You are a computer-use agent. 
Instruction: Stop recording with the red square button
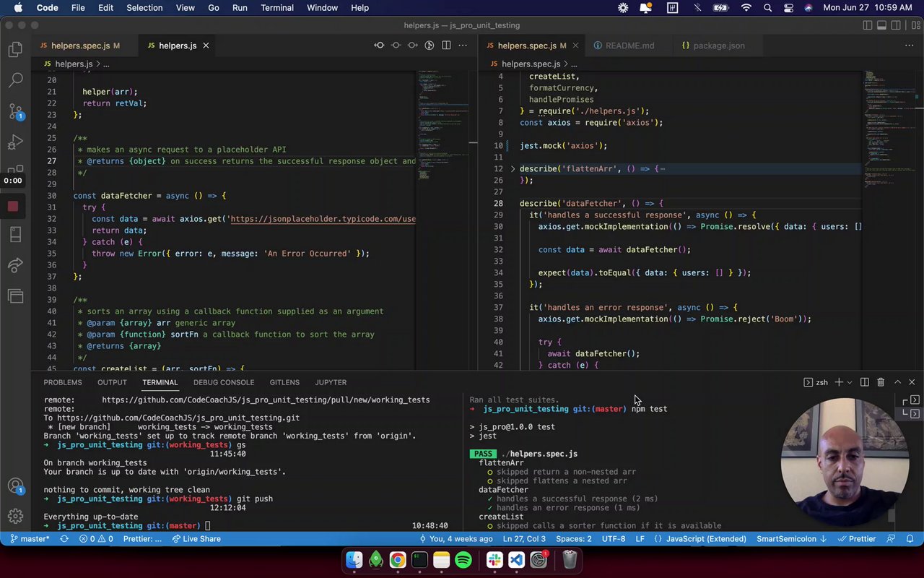pyautogui.click(x=12, y=207)
